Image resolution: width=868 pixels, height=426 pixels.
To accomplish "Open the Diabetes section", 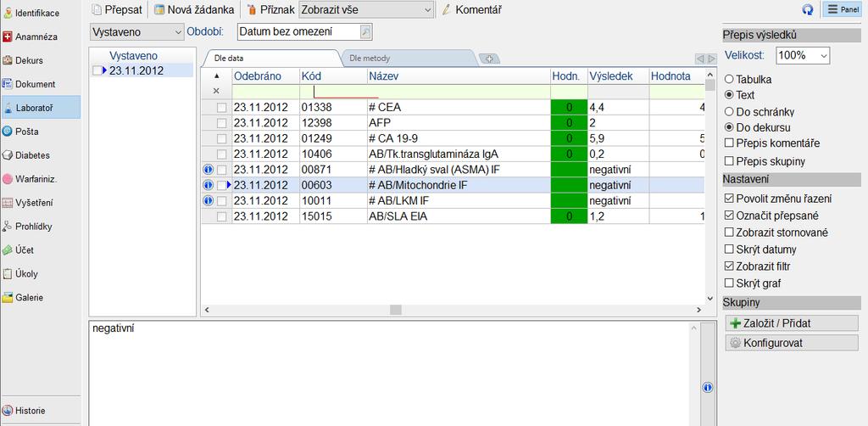I will 40,155.
